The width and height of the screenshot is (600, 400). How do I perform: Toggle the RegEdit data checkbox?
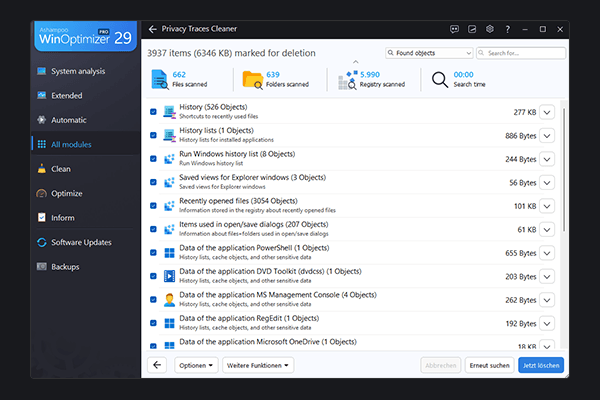coord(153,323)
